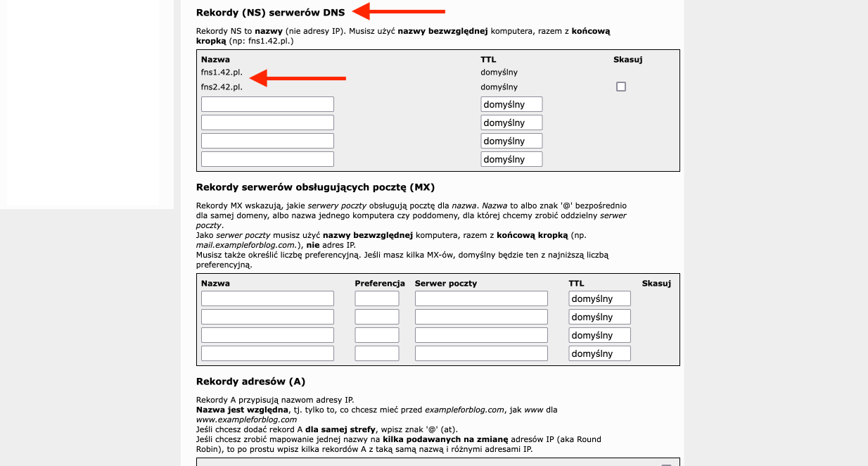This screenshot has height=466, width=868.
Task: Click the fns1.42.pl. NS record name
Action: (x=222, y=73)
